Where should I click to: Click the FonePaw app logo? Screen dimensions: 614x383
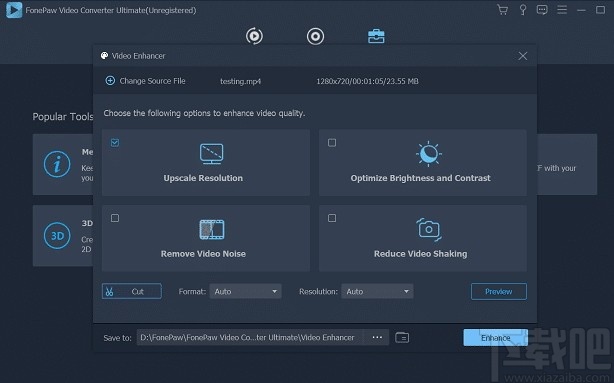(14, 10)
